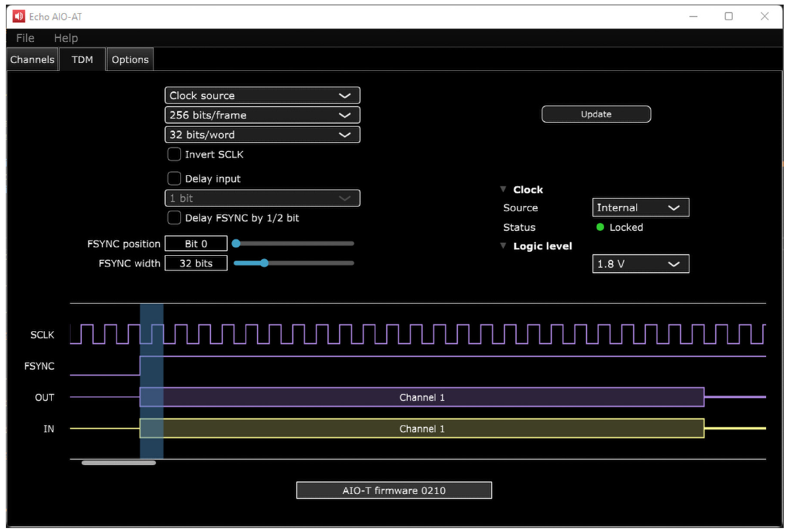Click the Locked status text
The height and width of the screenshot is (532, 791).
626,227
